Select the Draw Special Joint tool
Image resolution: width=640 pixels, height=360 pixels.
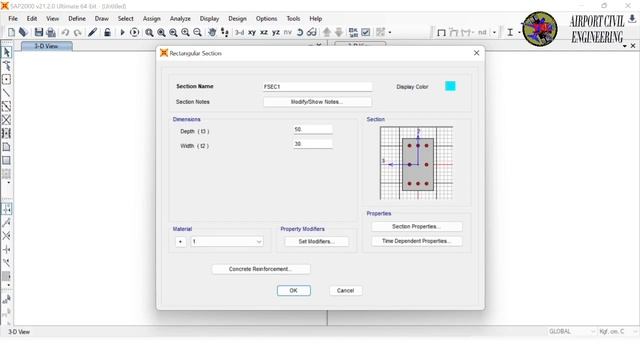pyautogui.click(x=7, y=79)
